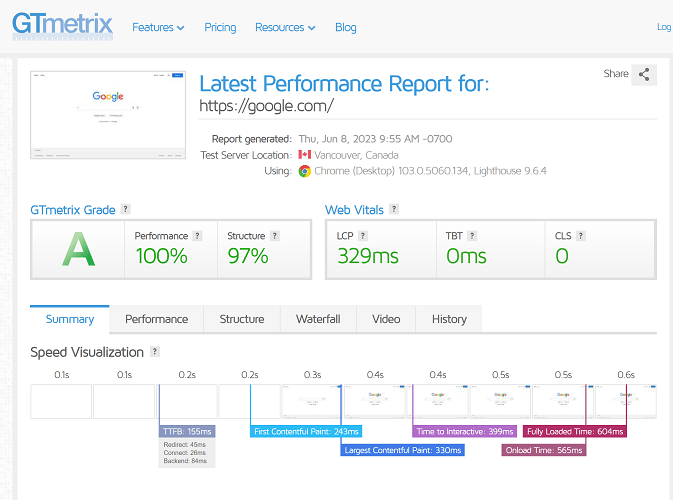Click the first 0.1s blank filmstrip frame
Screen dimensions: 673x500
(x=61, y=401)
